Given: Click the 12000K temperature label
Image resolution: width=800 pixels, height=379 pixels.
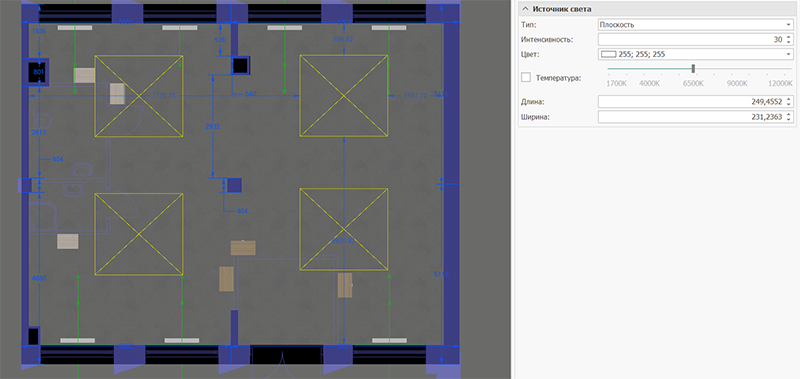Looking at the screenshot, I should click(781, 83).
